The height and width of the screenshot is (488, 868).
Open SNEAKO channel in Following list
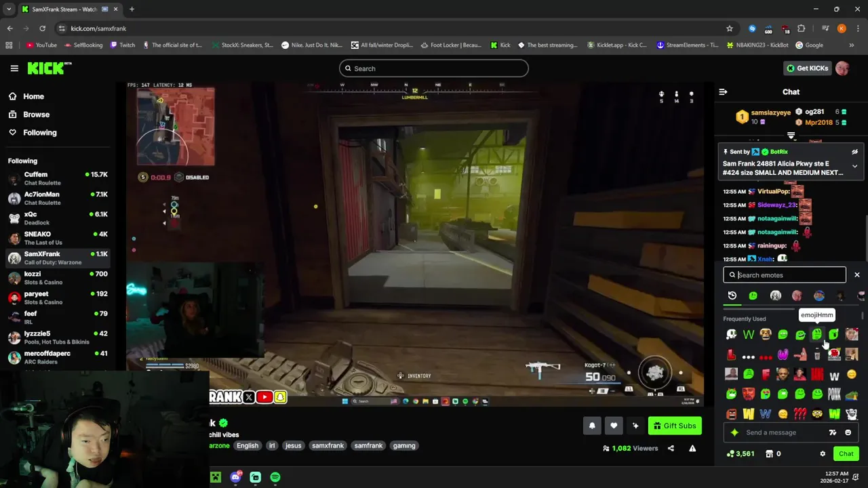[x=58, y=238]
